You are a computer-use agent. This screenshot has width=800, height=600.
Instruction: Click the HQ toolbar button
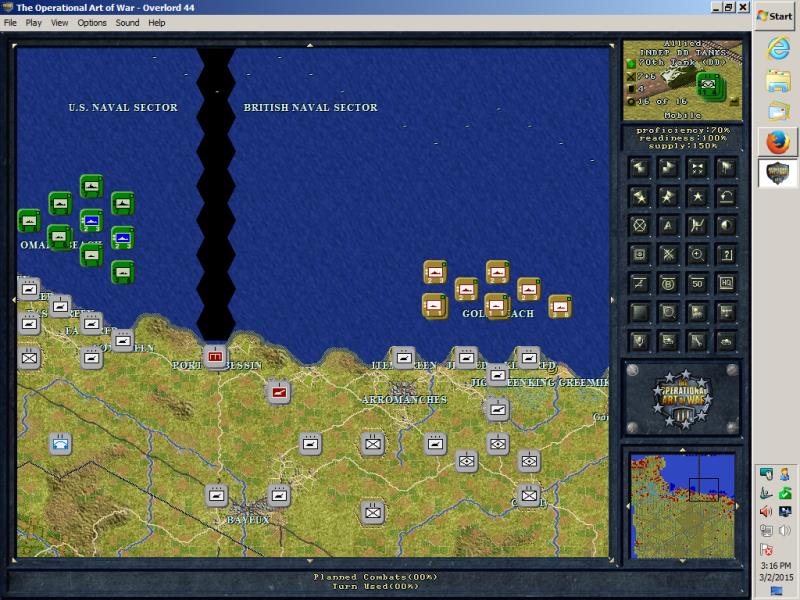pos(727,284)
